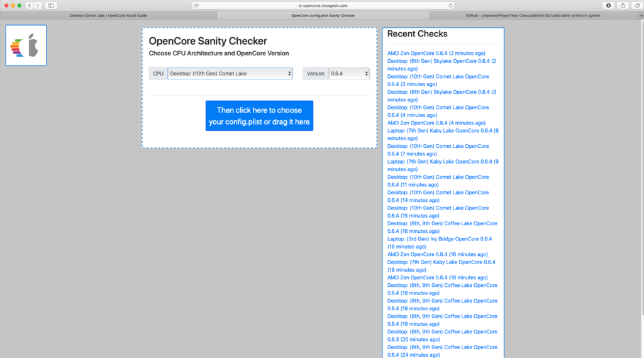Open Laptop Ivy Bridge check from 16 minutes ago

coord(440,243)
